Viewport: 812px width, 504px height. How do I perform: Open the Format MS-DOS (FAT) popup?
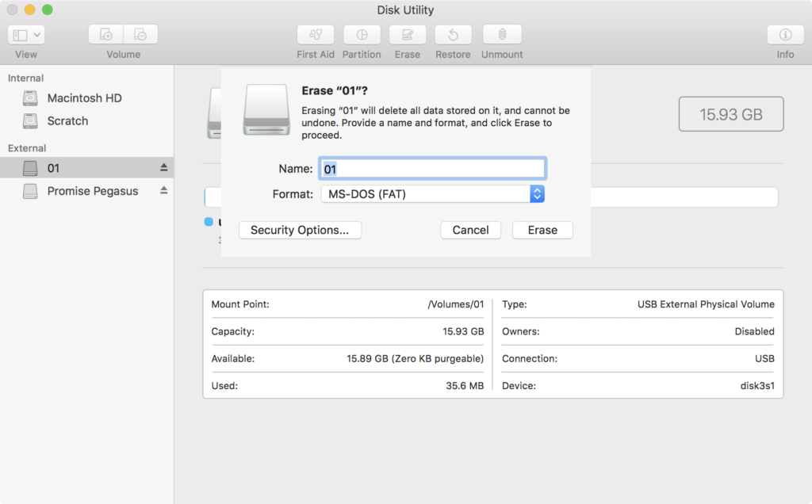tap(432, 194)
